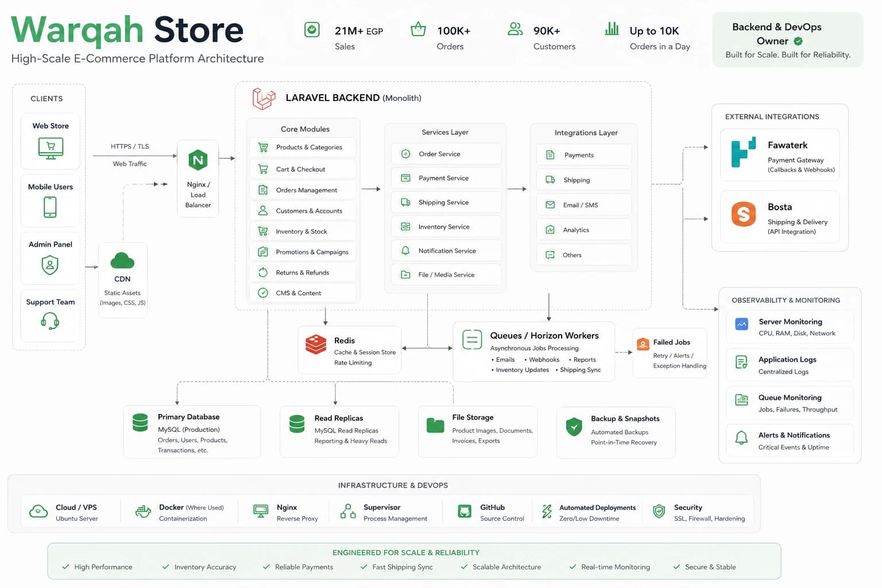
Task: Select the Cart & Checkout module
Action: 303,169
